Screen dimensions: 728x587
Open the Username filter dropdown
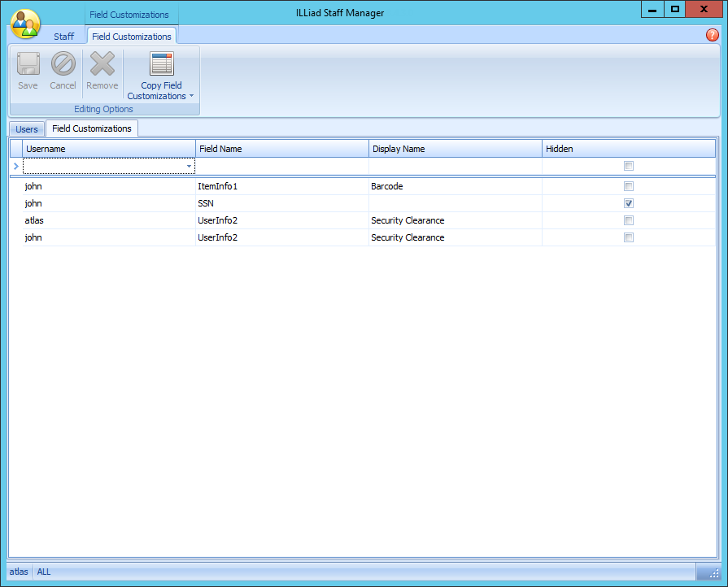click(190, 165)
